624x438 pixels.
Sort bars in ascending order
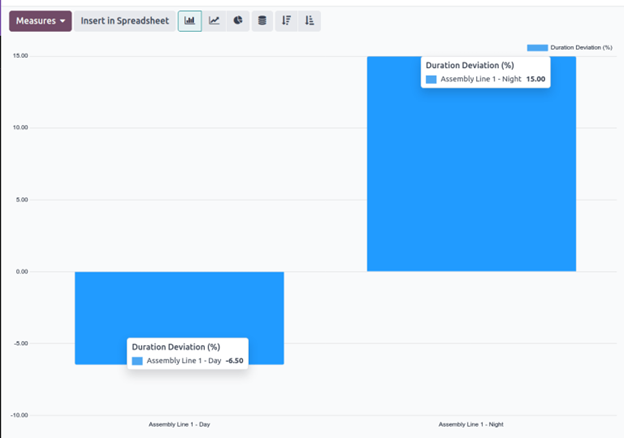(310, 21)
